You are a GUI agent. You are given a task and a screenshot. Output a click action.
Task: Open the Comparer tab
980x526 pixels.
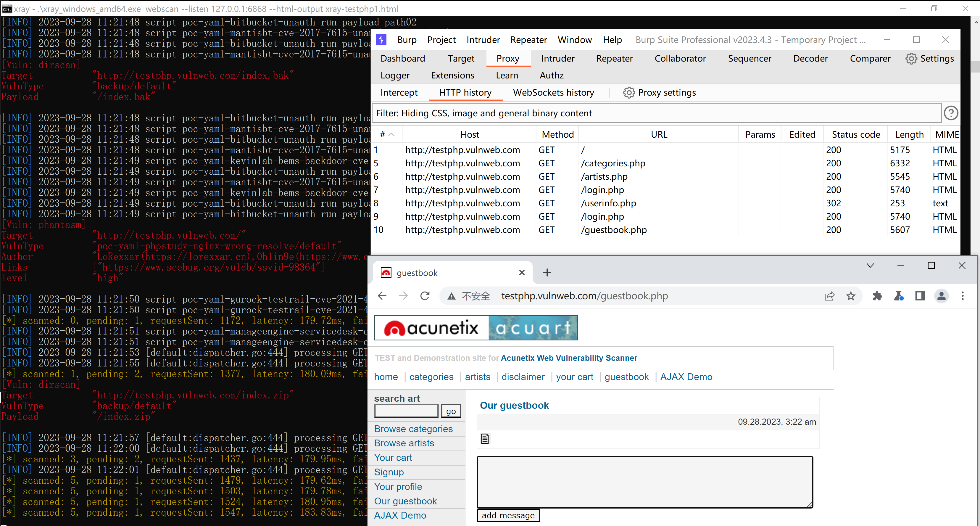click(870, 58)
